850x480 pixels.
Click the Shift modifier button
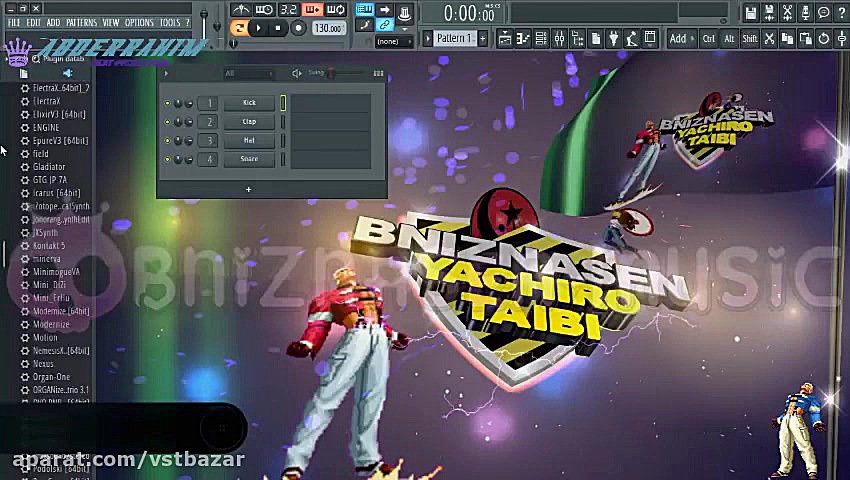click(x=750, y=39)
